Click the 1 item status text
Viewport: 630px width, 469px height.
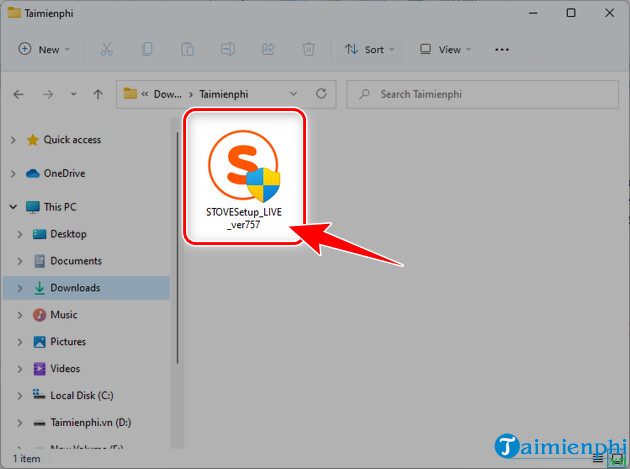click(x=27, y=459)
